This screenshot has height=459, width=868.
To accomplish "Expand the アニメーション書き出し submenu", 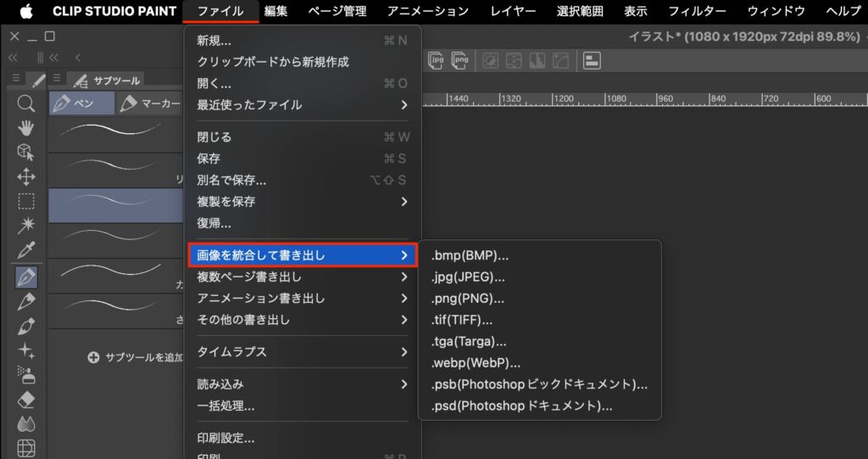I will point(303,299).
